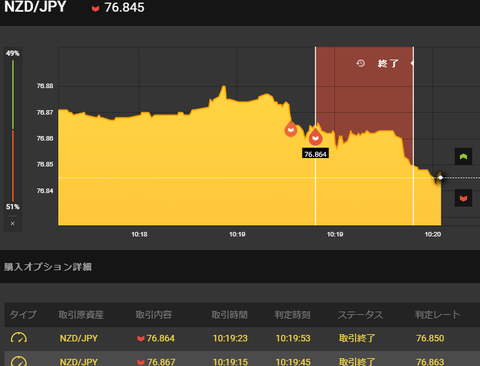
Task: Click the red Low (down) arrow button
Action: [x=463, y=198]
